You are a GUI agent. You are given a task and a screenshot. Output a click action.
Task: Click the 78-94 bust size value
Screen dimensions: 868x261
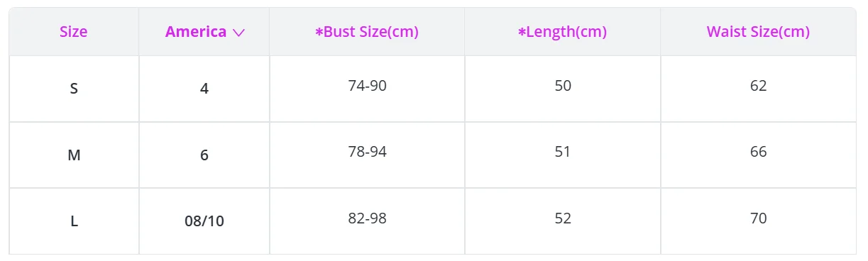368,152
